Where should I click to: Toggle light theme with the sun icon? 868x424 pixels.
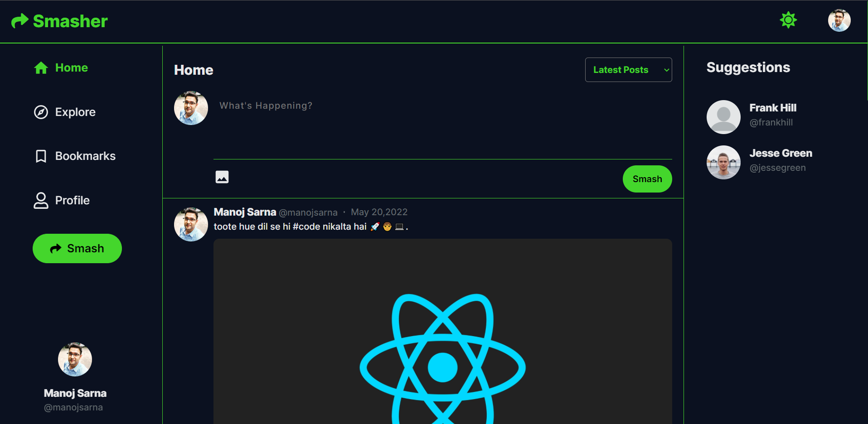pos(788,20)
